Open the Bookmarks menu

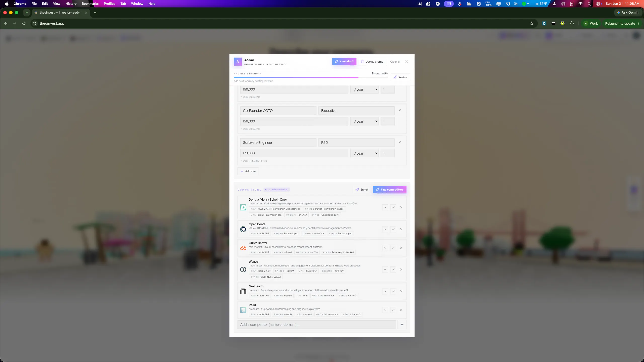click(90, 4)
